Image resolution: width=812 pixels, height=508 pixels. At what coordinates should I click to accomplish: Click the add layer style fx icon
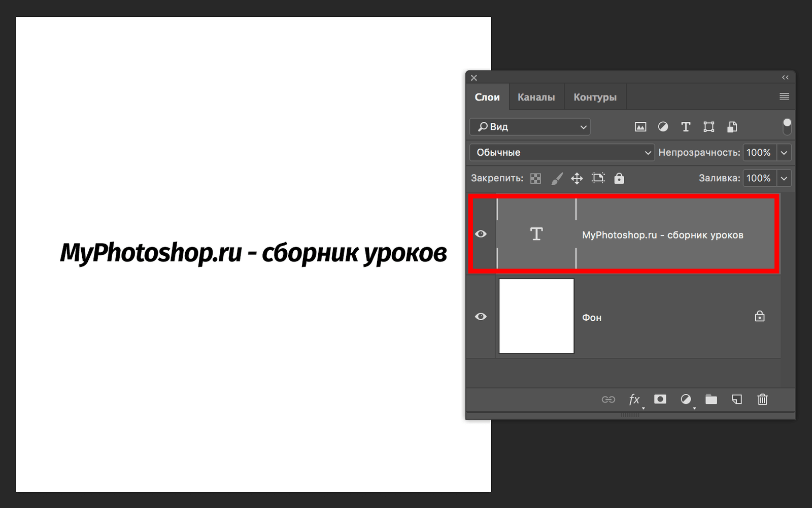click(634, 399)
